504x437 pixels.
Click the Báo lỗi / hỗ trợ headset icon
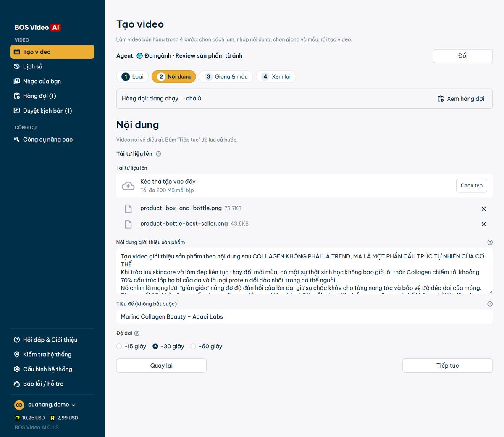click(17, 384)
